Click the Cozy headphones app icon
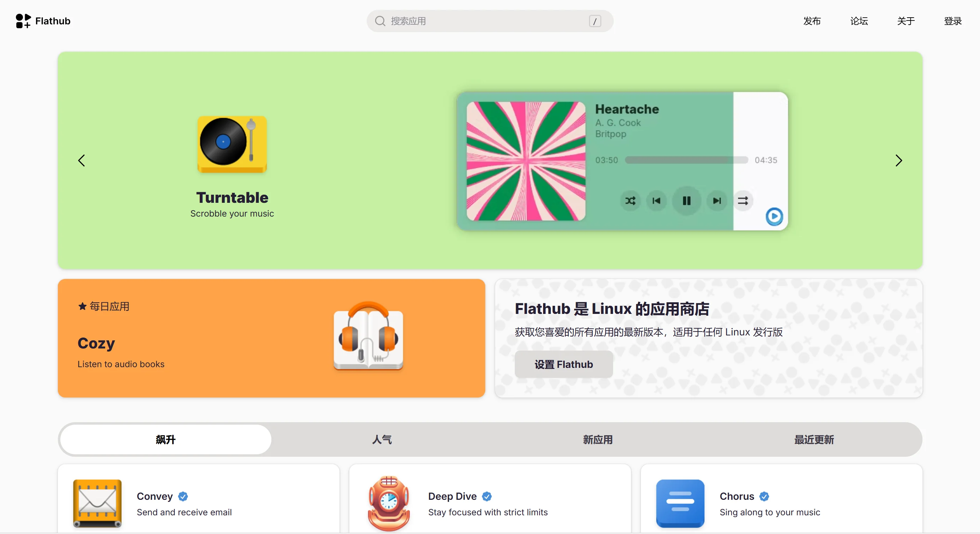 [x=368, y=336]
